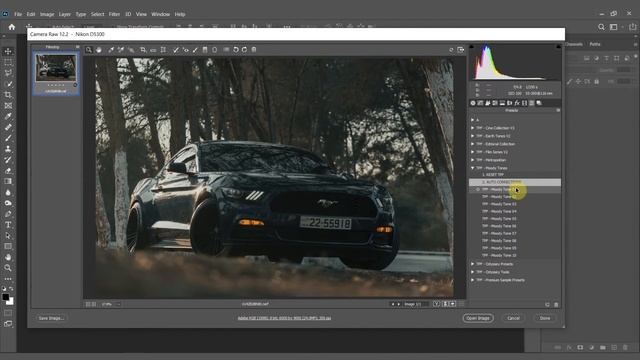
Task: Rotate image counterclockwise
Action: [x=236, y=50]
